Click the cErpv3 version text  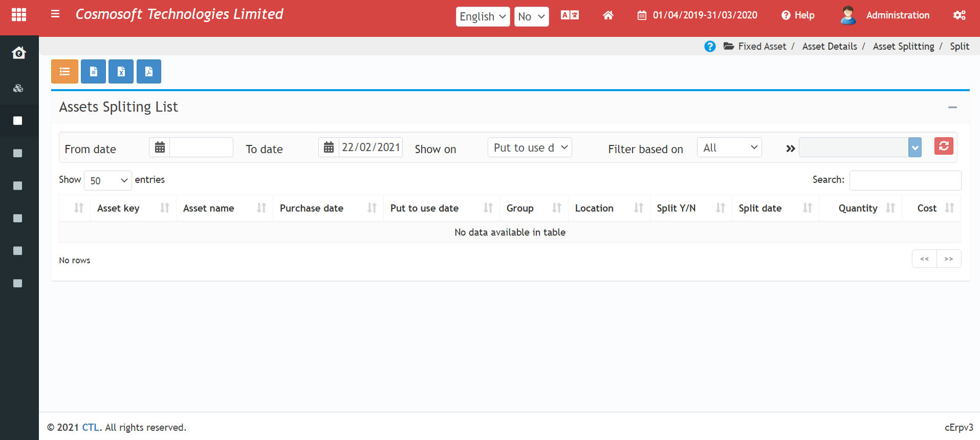[x=959, y=427]
